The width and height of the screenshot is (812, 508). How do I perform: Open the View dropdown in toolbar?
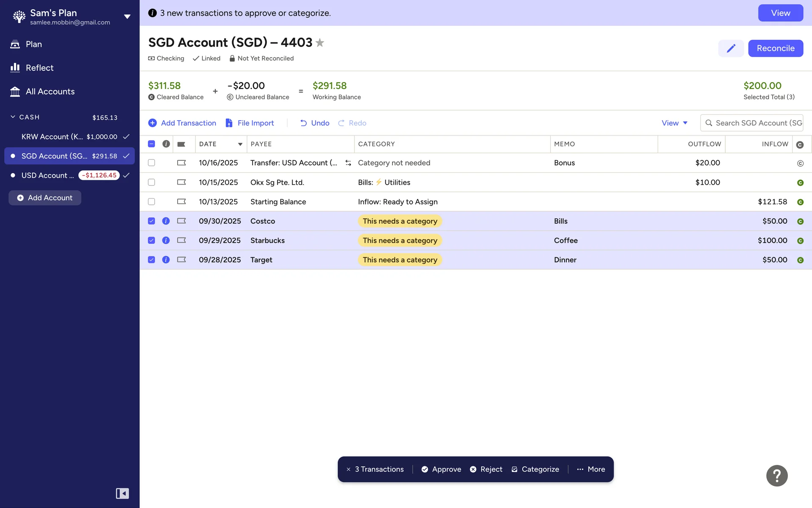[674, 123]
